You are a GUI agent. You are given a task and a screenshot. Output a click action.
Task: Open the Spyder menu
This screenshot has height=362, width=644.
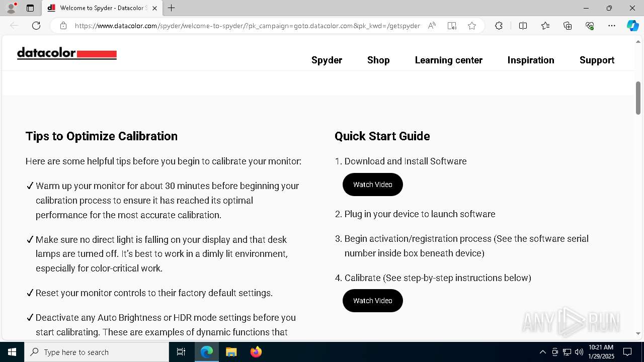(327, 60)
